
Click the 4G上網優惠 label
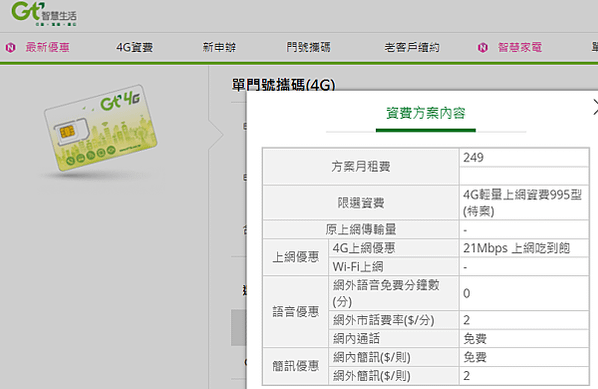[x=364, y=248]
